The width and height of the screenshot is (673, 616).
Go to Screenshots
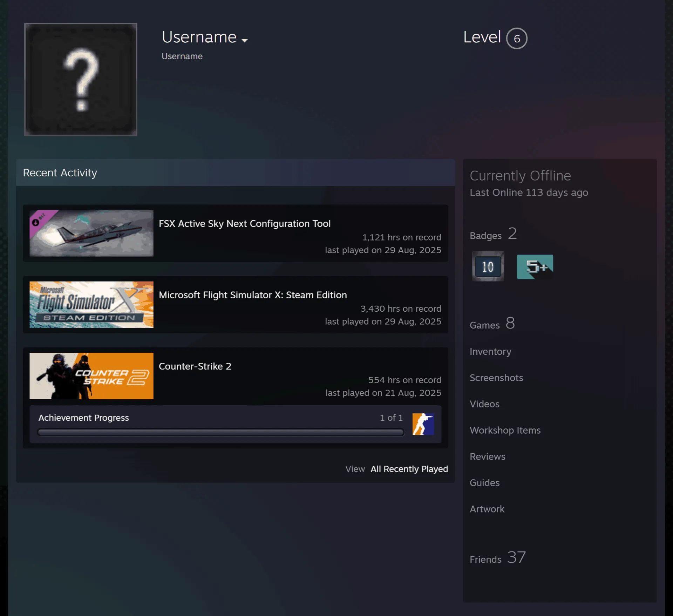496,378
